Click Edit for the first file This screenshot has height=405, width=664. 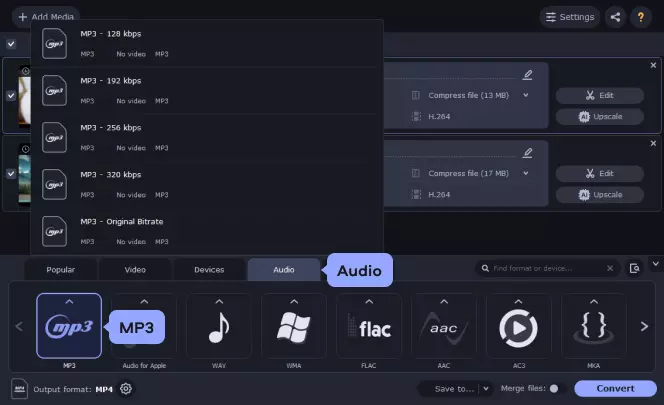pyautogui.click(x=600, y=95)
